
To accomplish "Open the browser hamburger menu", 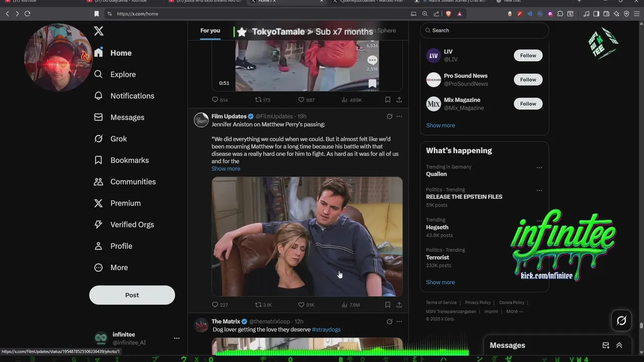I will pos(636,14).
